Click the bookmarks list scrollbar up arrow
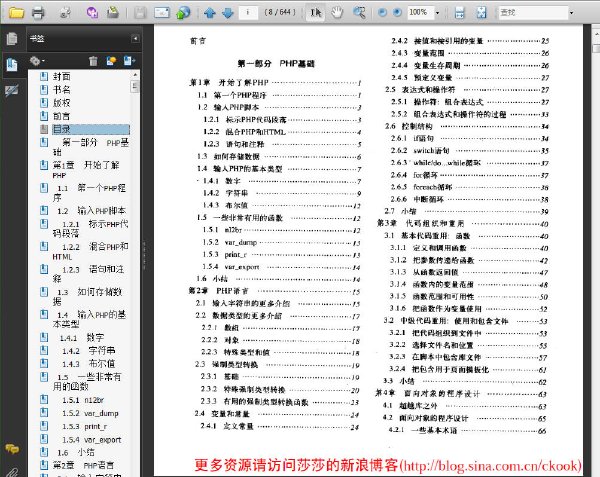This screenshot has height=477, width=600. pyautogui.click(x=135, y=75)
